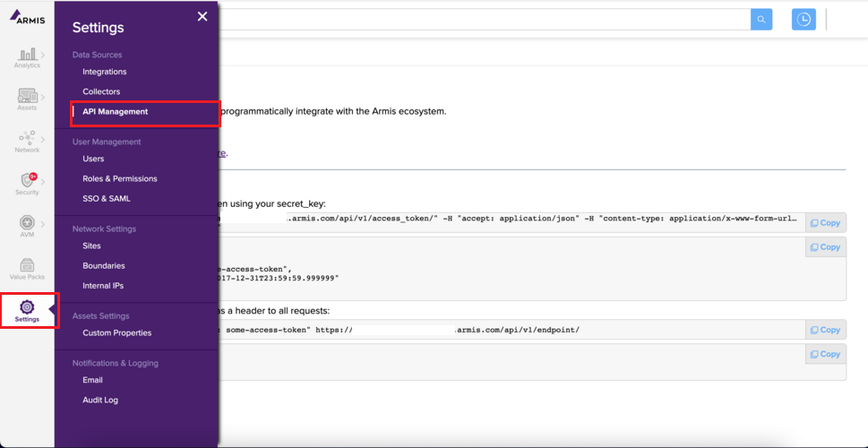This screenshot has width=868, height=448.
Task: Open Roles & Permissions settings
Action: pos(119,178)
